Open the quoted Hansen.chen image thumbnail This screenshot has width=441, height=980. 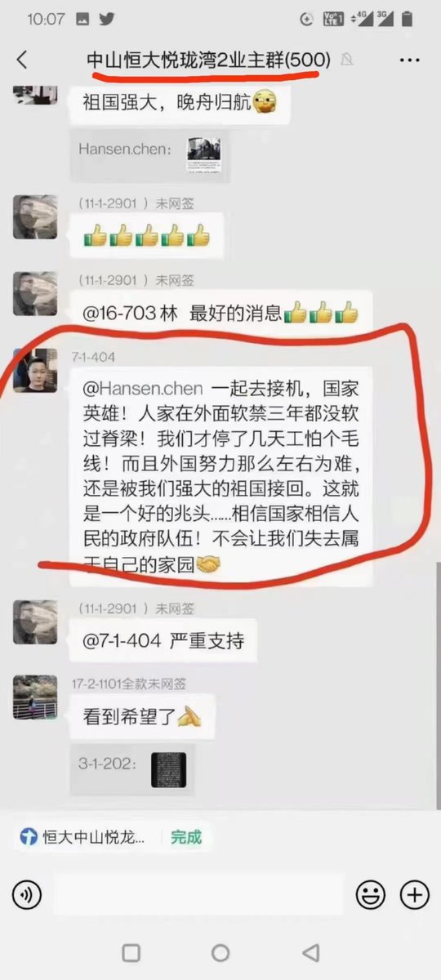point(204,149)
